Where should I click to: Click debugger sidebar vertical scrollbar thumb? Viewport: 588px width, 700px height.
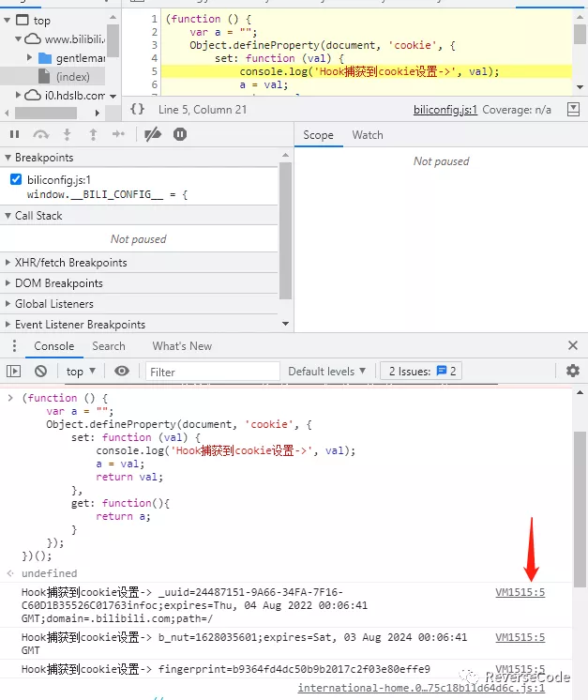(285, 230)
